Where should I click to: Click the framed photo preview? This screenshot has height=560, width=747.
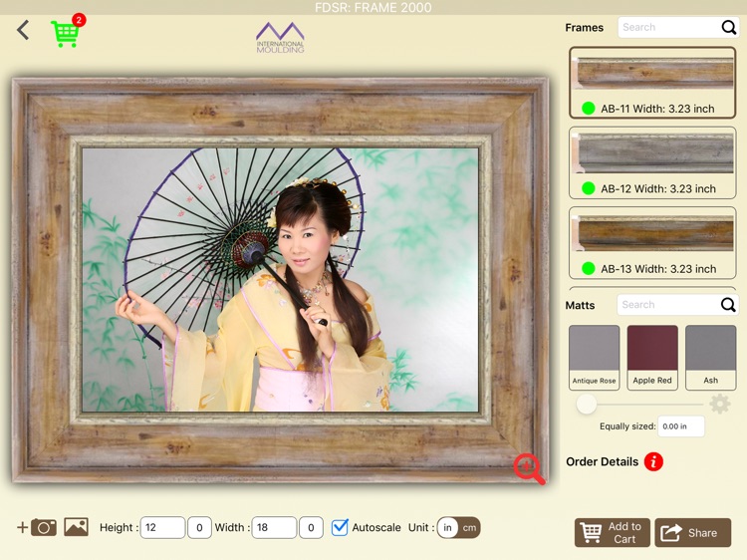pyautogui.click(x=280, y=280)
